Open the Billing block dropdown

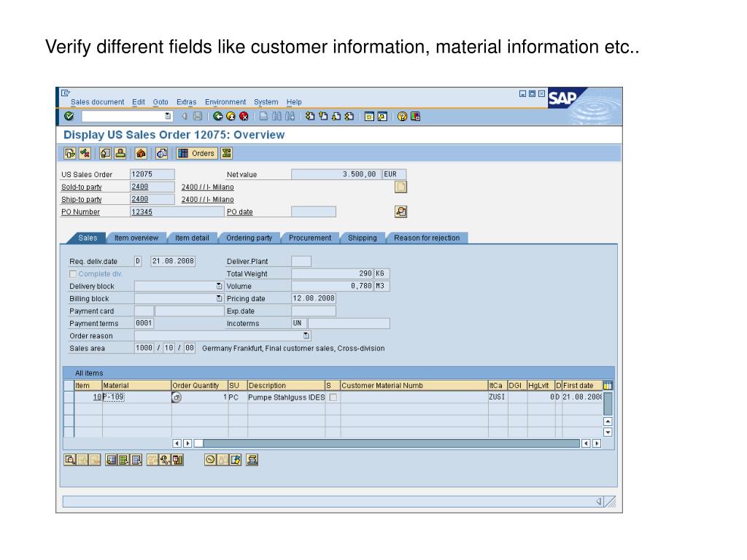tap(219, 298)
